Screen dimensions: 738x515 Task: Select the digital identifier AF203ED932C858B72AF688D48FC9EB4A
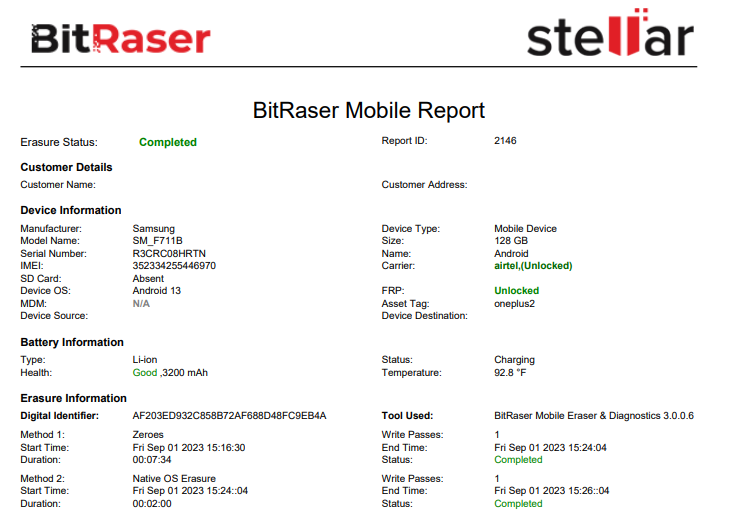(x=229, y=416)
